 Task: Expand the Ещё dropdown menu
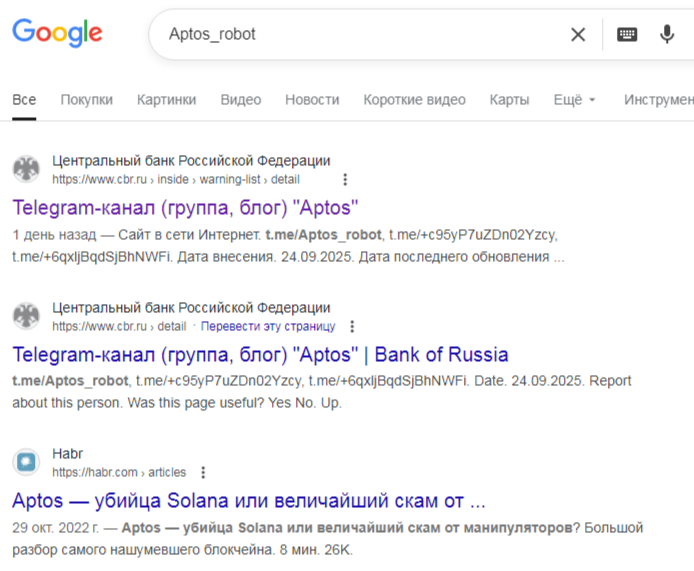(x=574, y=100)
